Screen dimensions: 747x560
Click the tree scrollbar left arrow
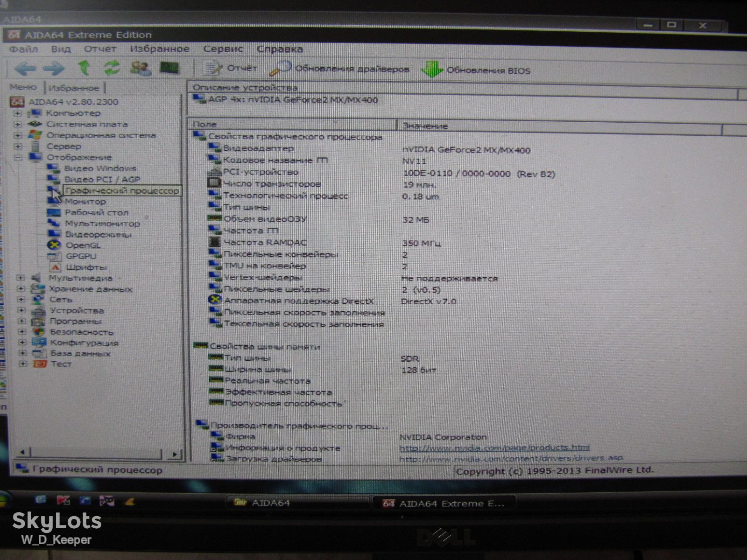pyautogui.click(x=22, y=452)
